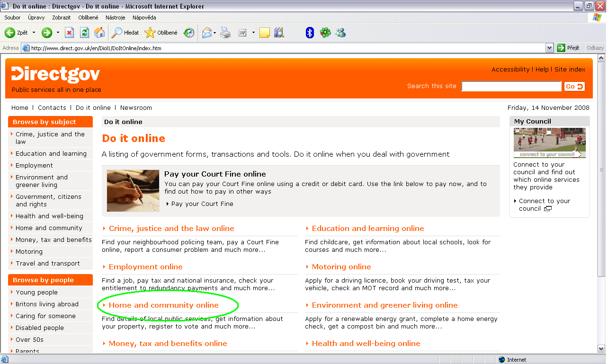Open the Accessibility link

510,69
